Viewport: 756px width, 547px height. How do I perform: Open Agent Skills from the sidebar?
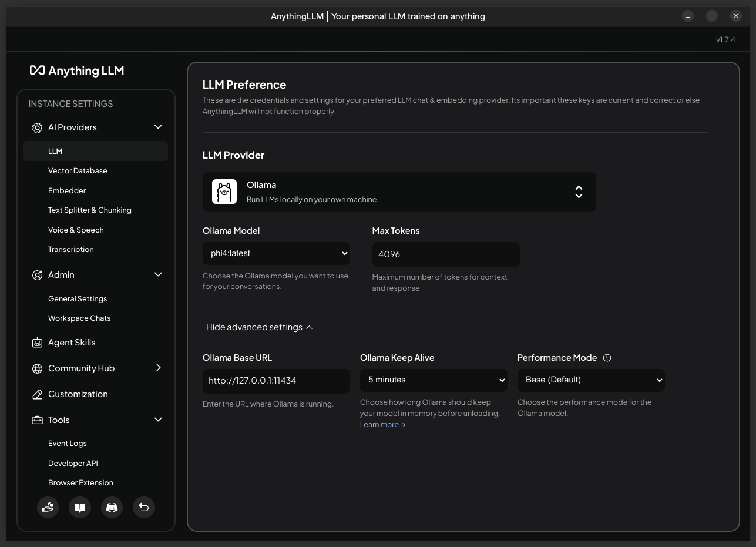click(72, 343)
